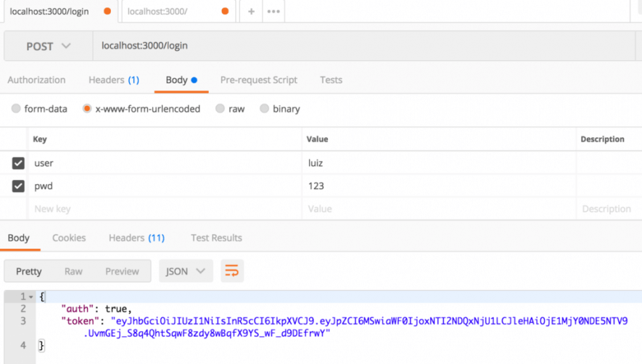This screenshot has height=364, width=642.
Task: Click the plus icon to add new tab
Action: click(x=251, y=12)
